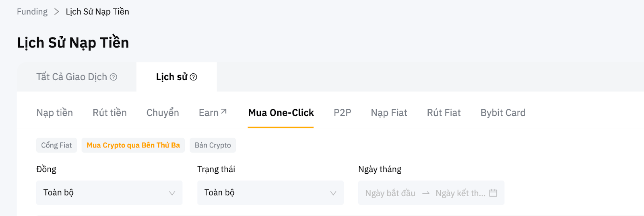Switch to the Chuyển tab

(163, 113)
